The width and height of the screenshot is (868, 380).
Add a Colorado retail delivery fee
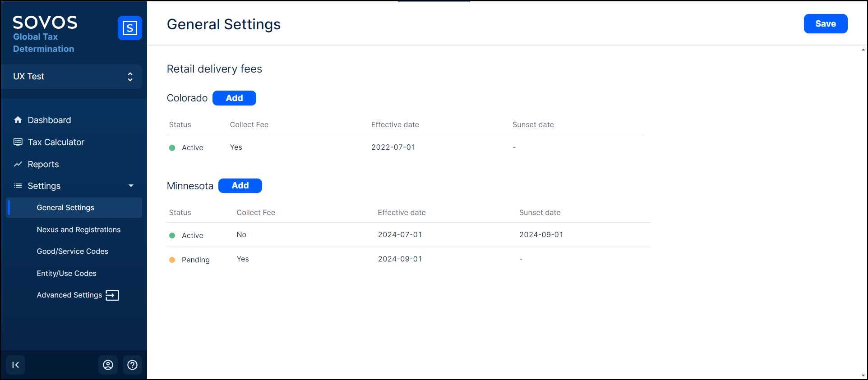click(234, 98)
